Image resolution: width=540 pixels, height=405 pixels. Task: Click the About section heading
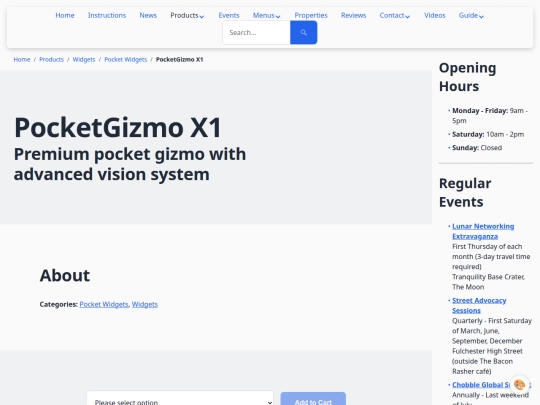click(x=65, y=275)
